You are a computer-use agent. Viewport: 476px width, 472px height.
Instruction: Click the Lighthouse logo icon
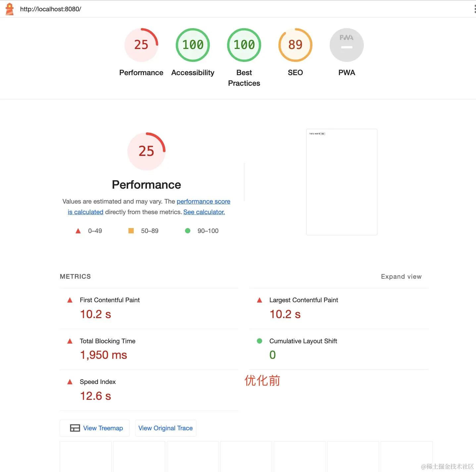coord(10,9)
